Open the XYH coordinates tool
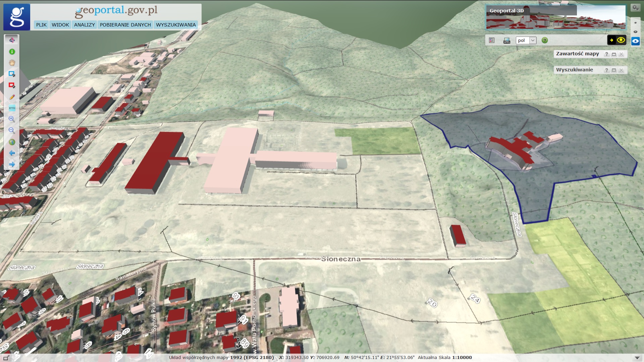This screenshot has width=644, height=362. (x=12, y=108)
